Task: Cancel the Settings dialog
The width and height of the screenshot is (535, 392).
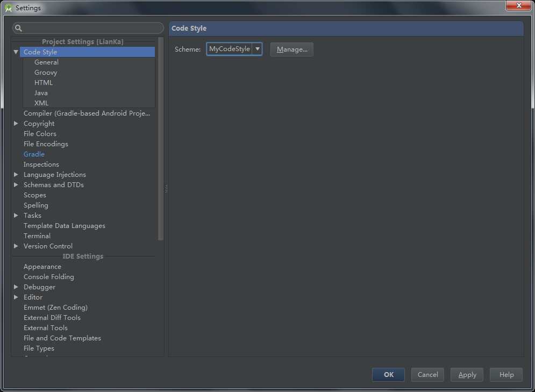Action: pyautogui.click(x=427, y=375)
